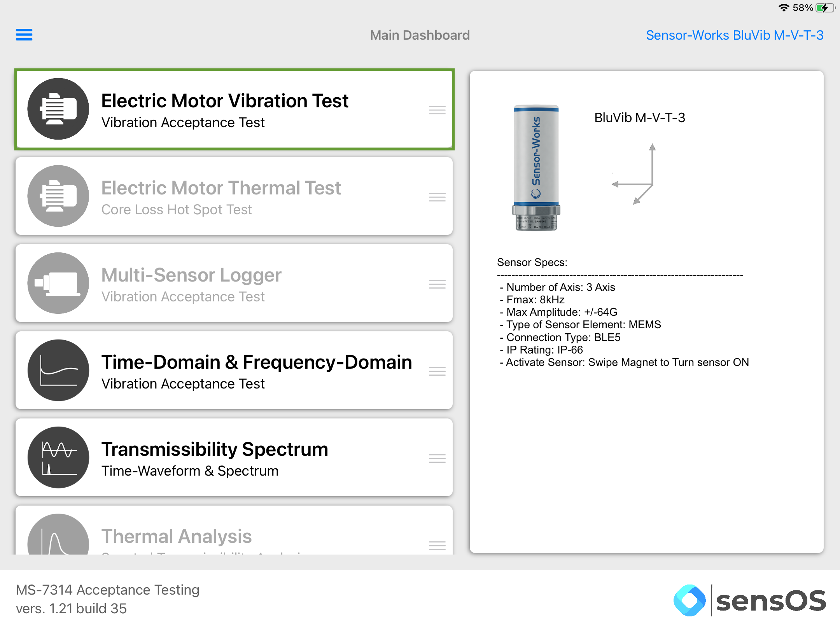Tap the battery charging indicator
Screen dimensions: 840x630
coord(825,8)
